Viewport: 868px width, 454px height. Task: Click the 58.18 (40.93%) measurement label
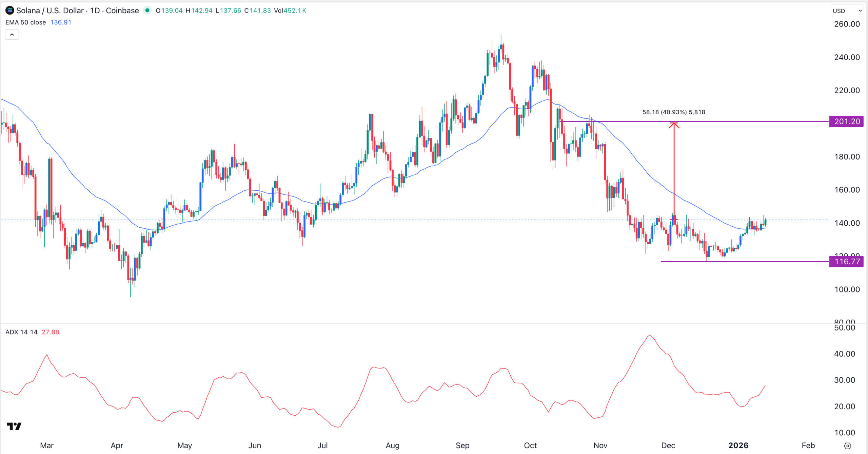[674, 112]
